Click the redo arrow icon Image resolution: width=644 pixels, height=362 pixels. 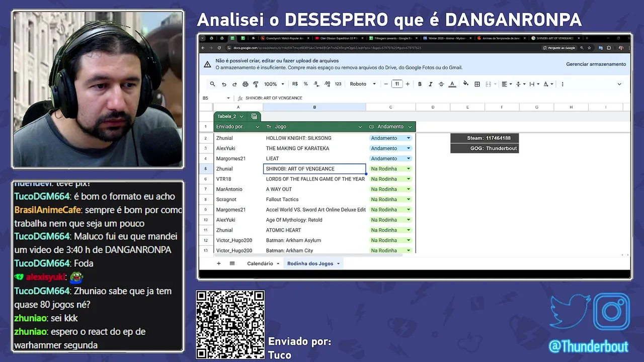point(234,84)
